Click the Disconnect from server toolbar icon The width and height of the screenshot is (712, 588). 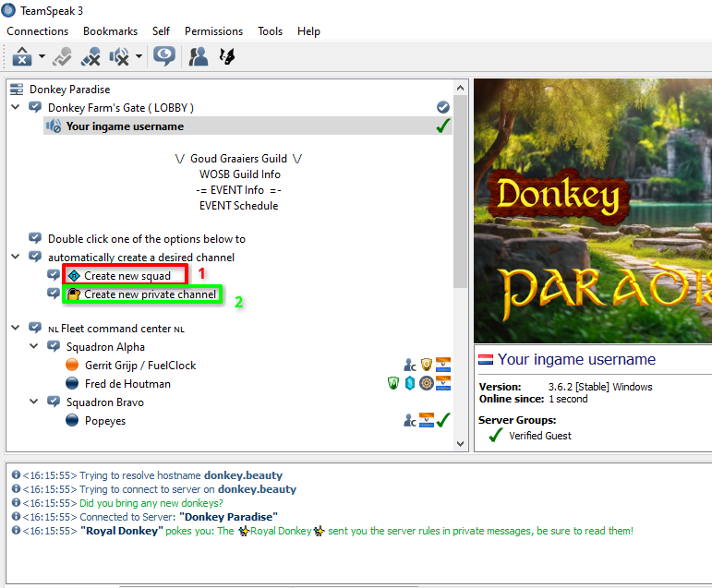pyautogui.click(x=62, y=56)
